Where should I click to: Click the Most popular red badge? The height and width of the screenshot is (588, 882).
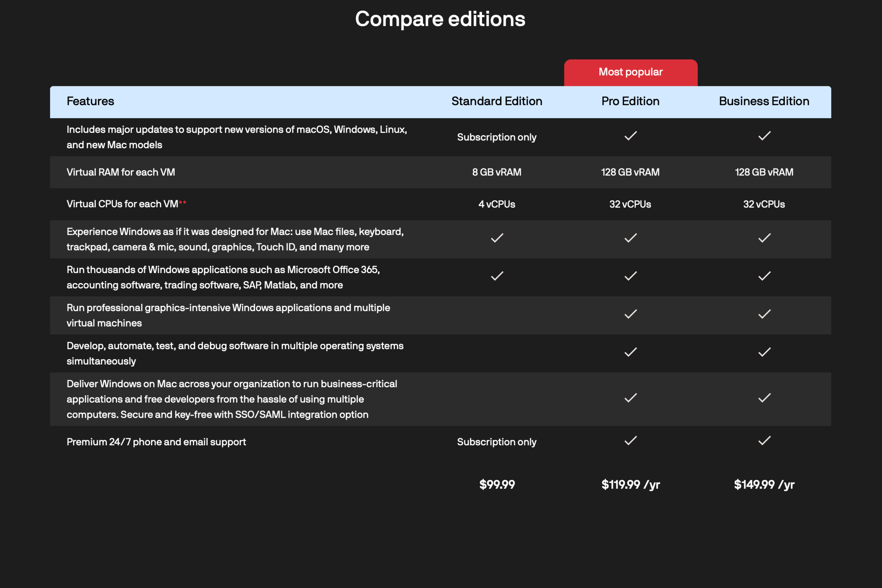pos(630,72)
